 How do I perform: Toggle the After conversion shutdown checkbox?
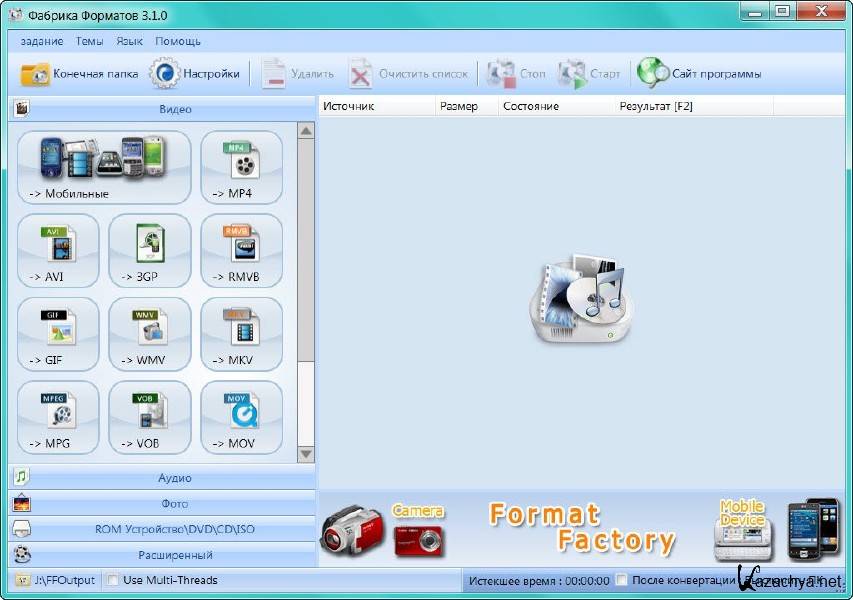623,580
